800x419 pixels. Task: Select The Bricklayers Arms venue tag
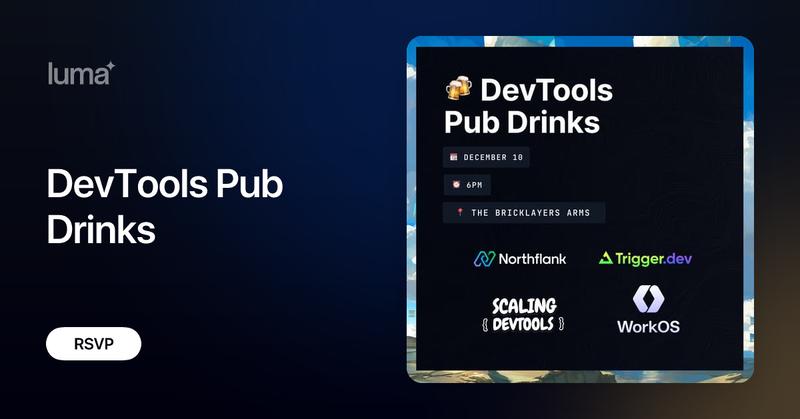tap(525, 212)
